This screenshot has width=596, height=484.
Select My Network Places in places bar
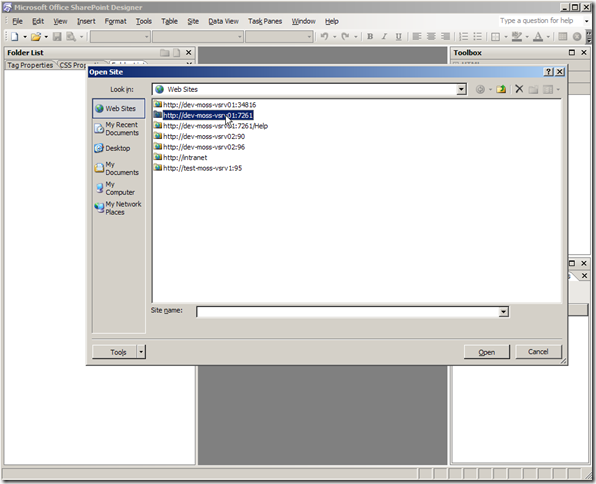point(119,208)
